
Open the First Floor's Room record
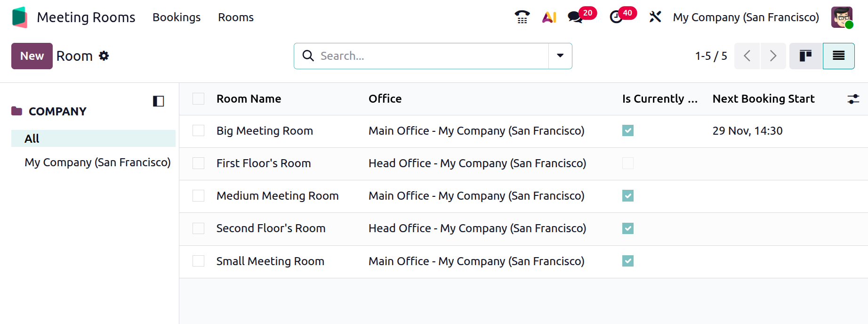click(264, 163)
